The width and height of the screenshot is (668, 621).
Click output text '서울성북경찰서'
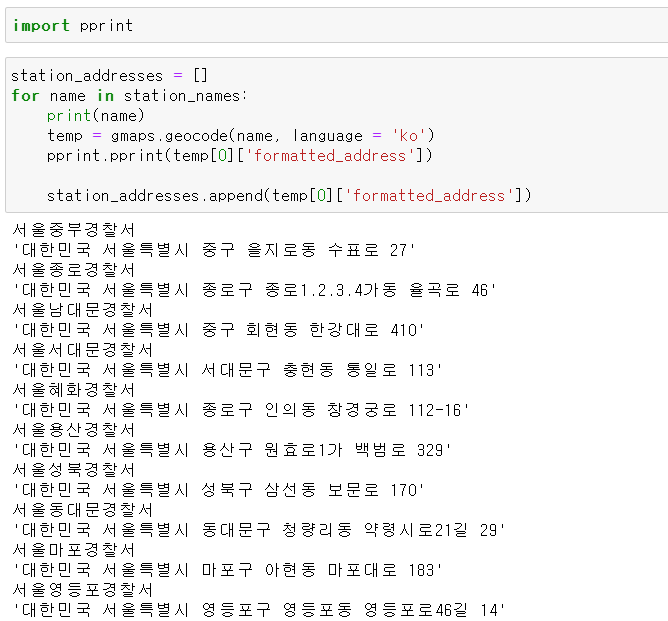[74, 470]
